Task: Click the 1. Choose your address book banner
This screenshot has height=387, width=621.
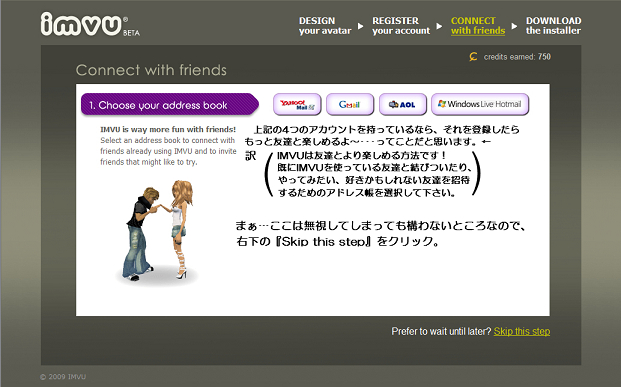Action: pyautogui.click(x=170, y=105)
